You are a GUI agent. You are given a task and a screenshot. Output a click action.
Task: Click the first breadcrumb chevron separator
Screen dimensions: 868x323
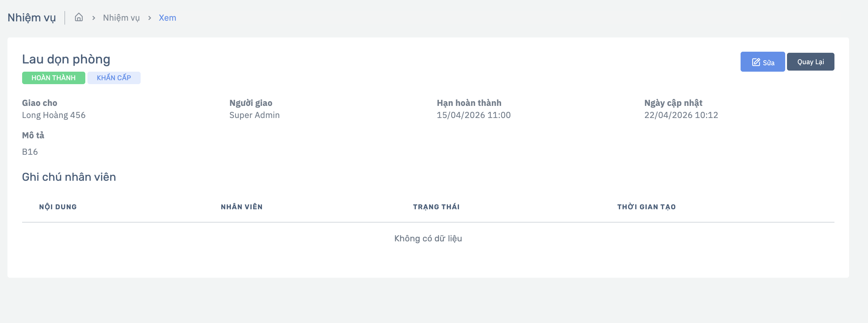[x=94, y=18]
